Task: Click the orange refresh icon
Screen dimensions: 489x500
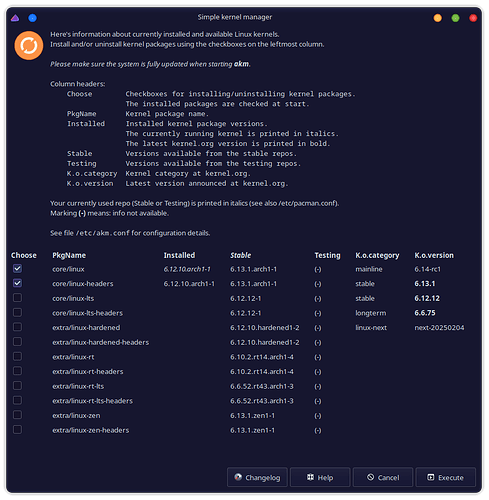Action: (x=29, y=46)
